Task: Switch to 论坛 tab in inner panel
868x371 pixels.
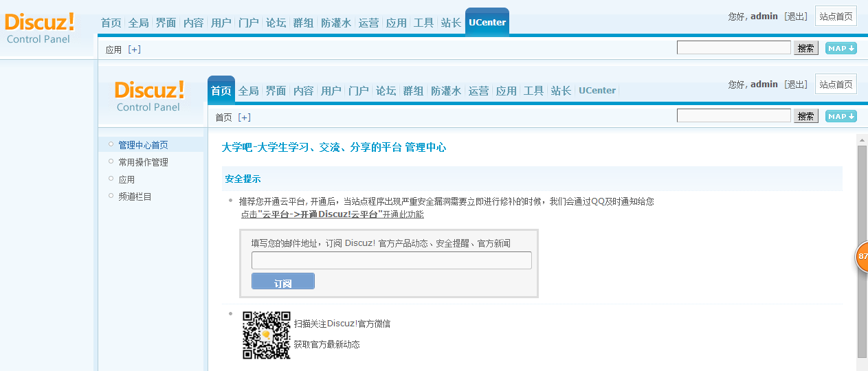Action: click(386, 91)
